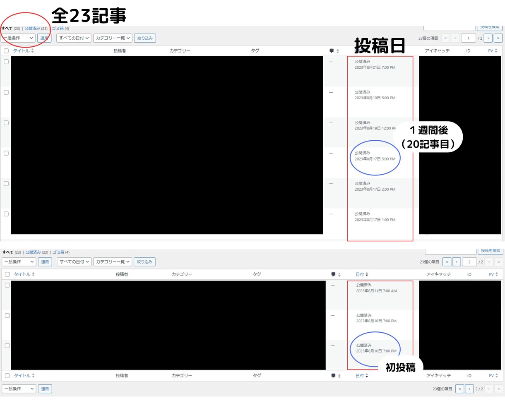This screenshot has height=420, width=505.
Task: Click the date text 2023年8月17日 2:00 PM
Action: [375, 190]
